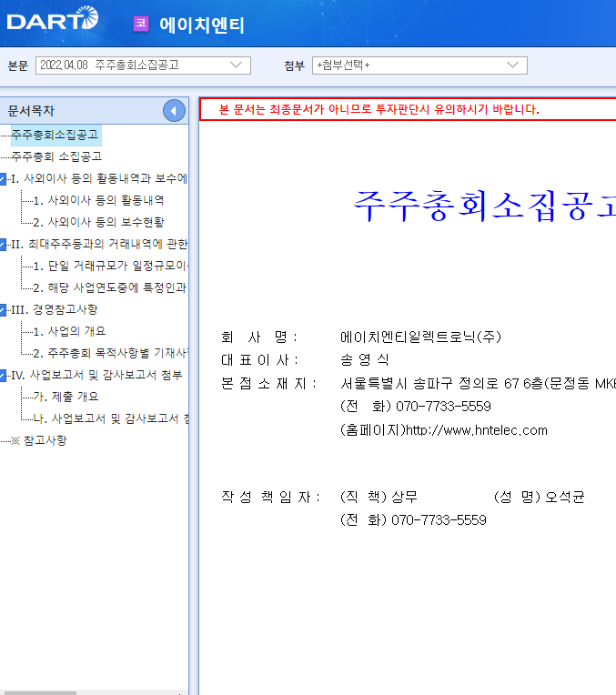Click the http://www.hntelec.com homepage URL
The width and height of the screenshot is (616, 695).
(x=477, y=430)
